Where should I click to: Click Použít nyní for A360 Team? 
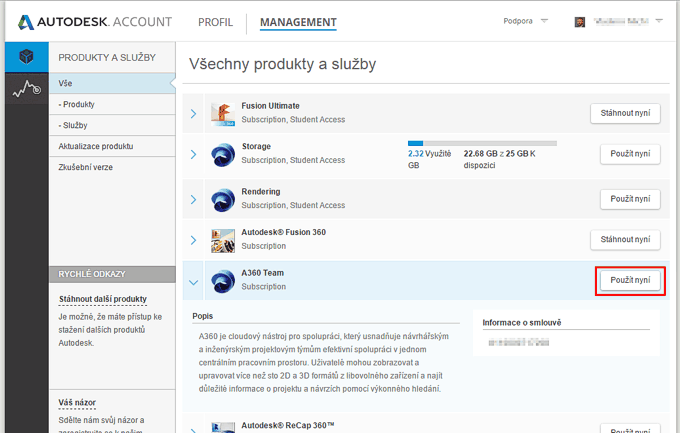click(630, 280)
